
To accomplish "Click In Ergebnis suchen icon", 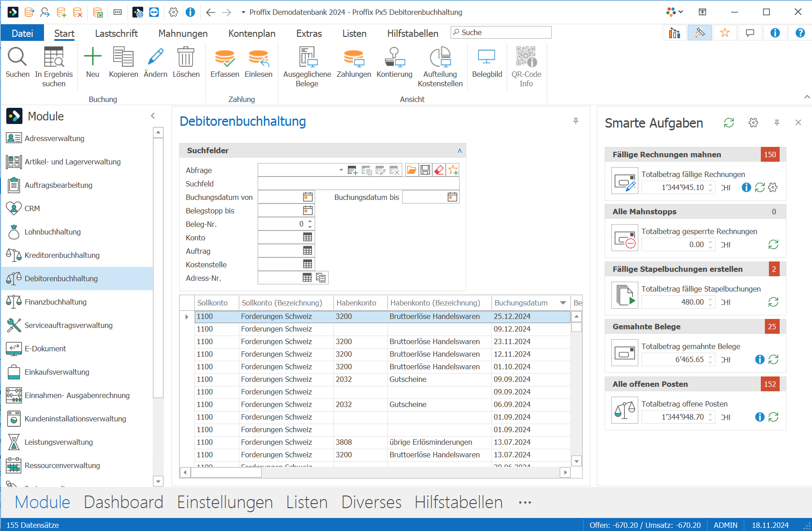I will (x=54, y=57).
